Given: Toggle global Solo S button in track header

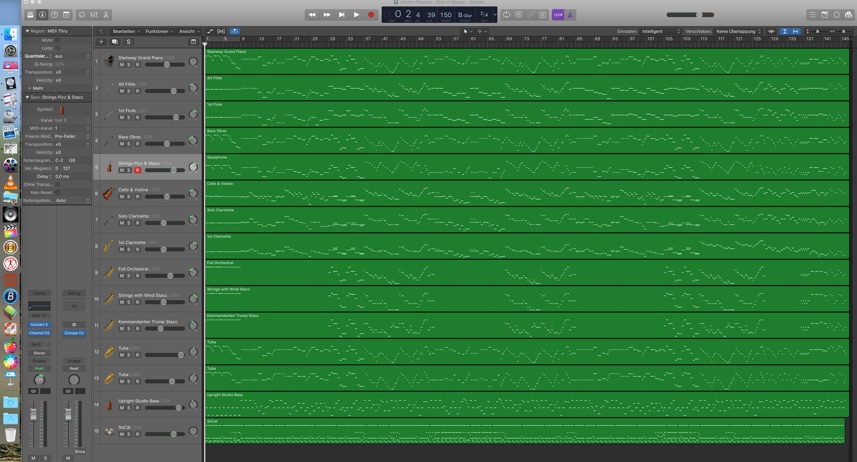Looking at the screenshot, I should point(128,42).
